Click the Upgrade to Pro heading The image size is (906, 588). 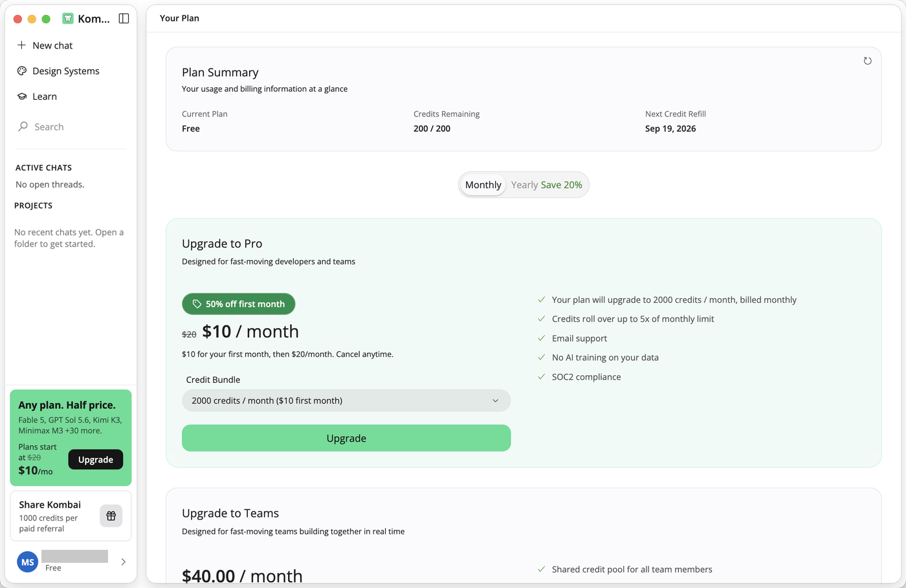pyautogui.click(x=222, y=244)
